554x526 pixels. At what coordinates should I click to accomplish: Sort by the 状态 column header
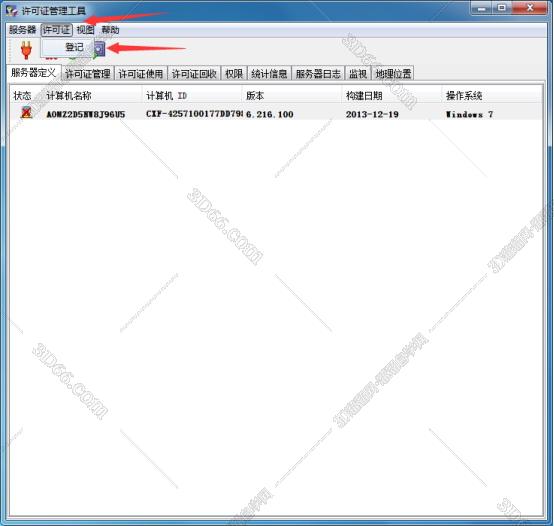point(26,95)
